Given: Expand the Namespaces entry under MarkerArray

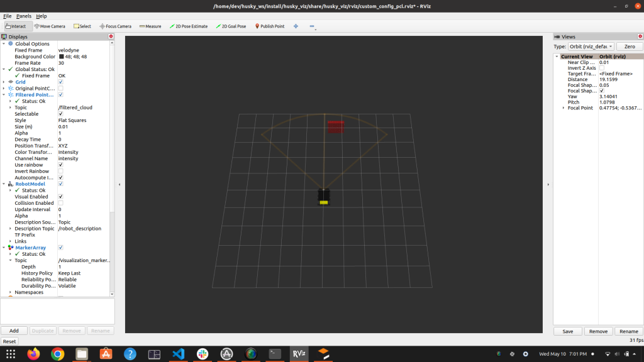Looking at the screenshot, I should tap(11, 292).
